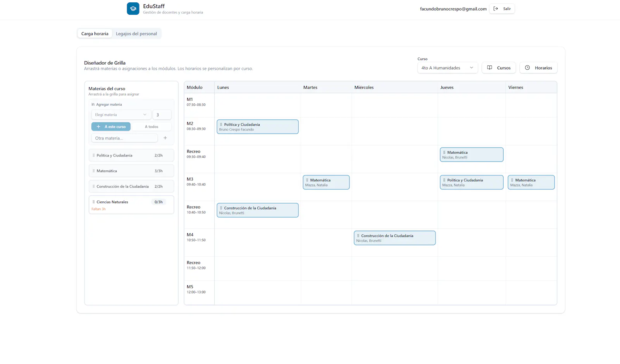Screen dimensions: 620x364
Task: Click the hours number field showing 3
Action: tap(162, 115)
